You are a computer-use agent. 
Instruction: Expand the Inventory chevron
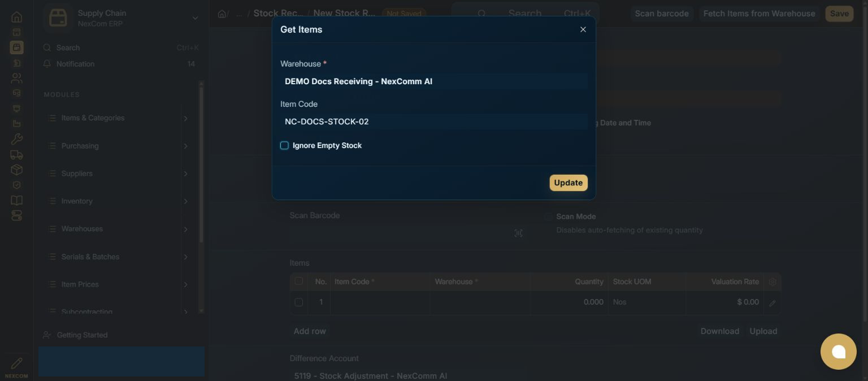point(185,201)
